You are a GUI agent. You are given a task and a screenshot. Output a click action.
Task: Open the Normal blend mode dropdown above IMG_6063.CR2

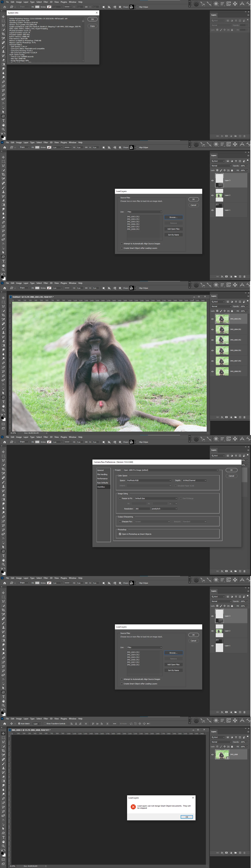[x=221, y=306]
